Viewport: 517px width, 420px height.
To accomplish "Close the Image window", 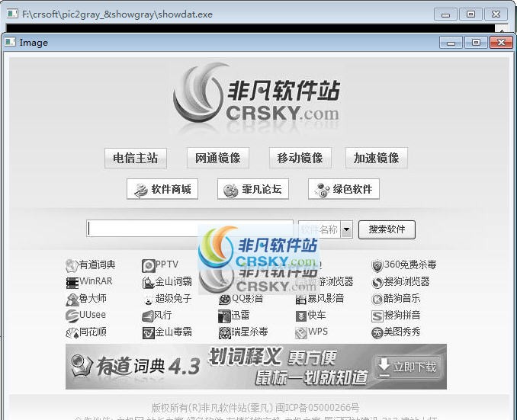I will pyautogui.click(x=501, y=43).
